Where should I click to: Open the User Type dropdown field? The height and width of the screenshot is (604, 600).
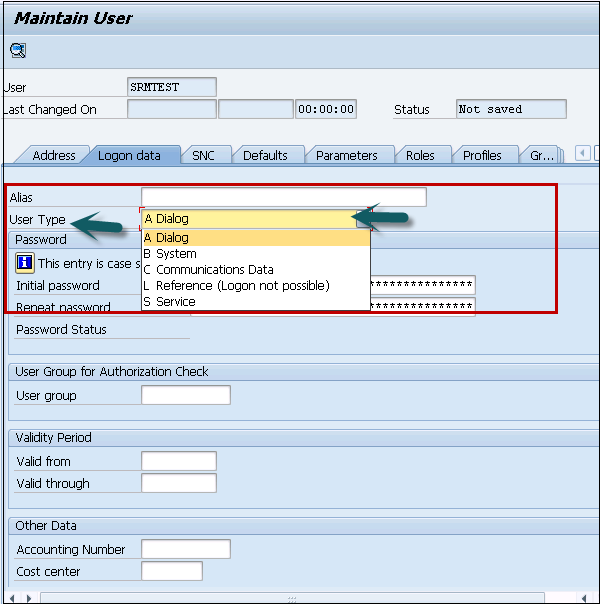[x=248, y=218]
